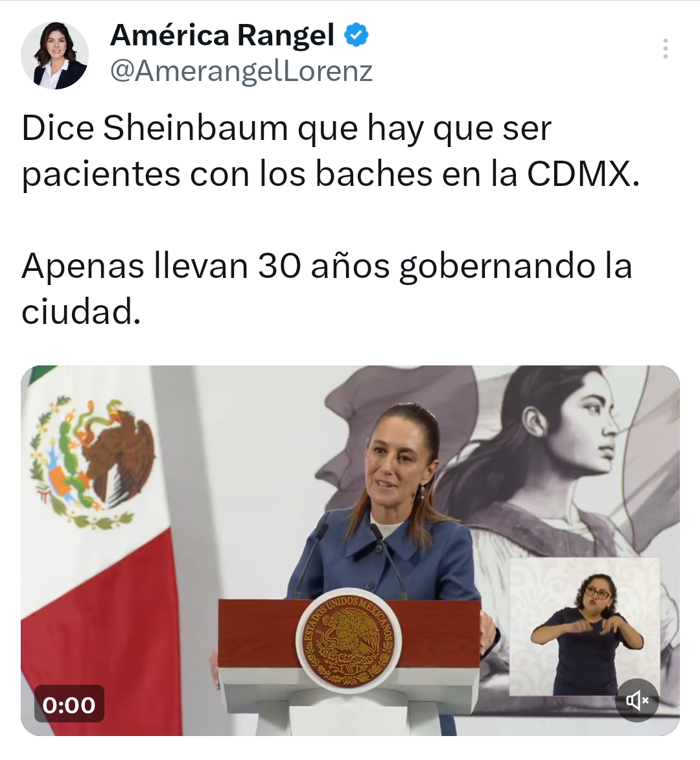Click the blue verified badge
Image resolution: width=700 pixels, height=760 pixels.
click(356, 35)
